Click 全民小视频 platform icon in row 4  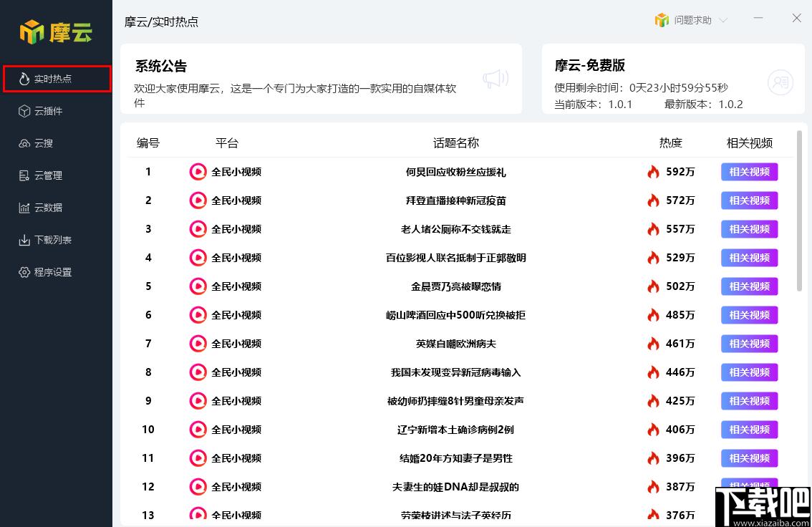198,258
